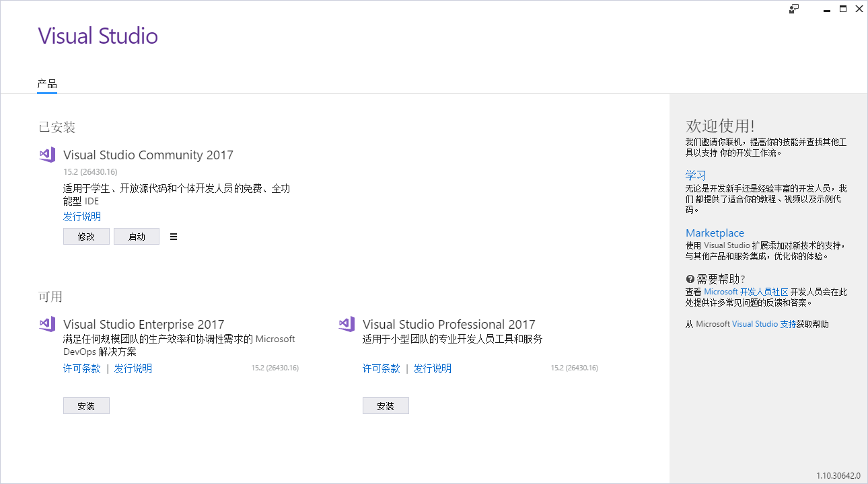Open Visual Studio 支持 link
The width and height of the screenshot is (868, 484).
(764, 324)
